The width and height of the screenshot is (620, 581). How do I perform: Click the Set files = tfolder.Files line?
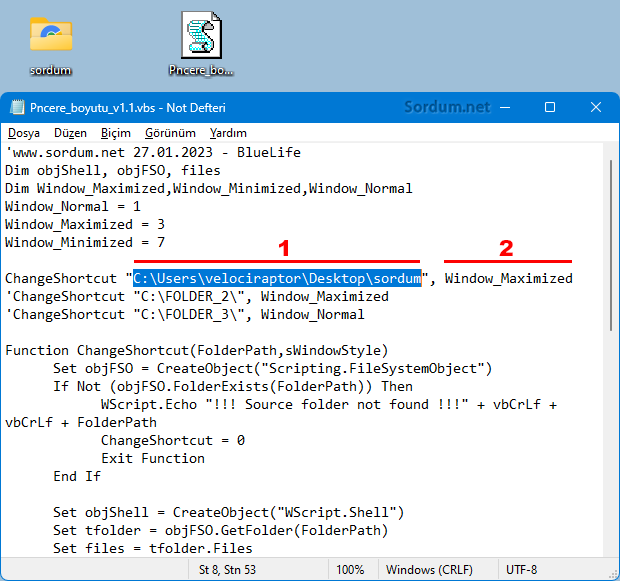(x=153, y=548)
